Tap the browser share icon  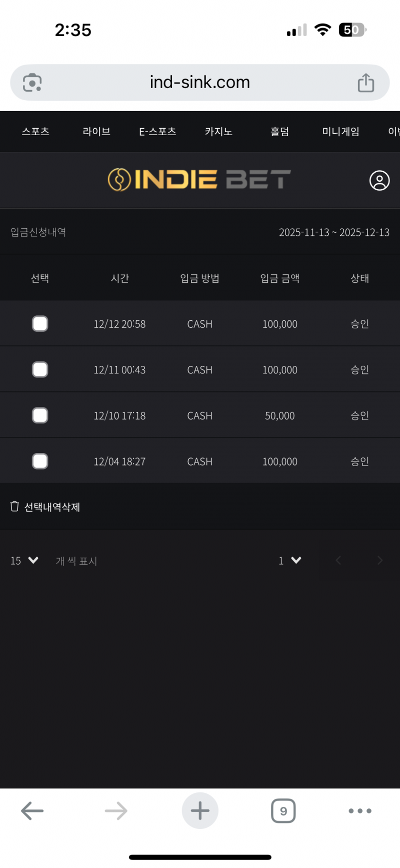(365, 83)
